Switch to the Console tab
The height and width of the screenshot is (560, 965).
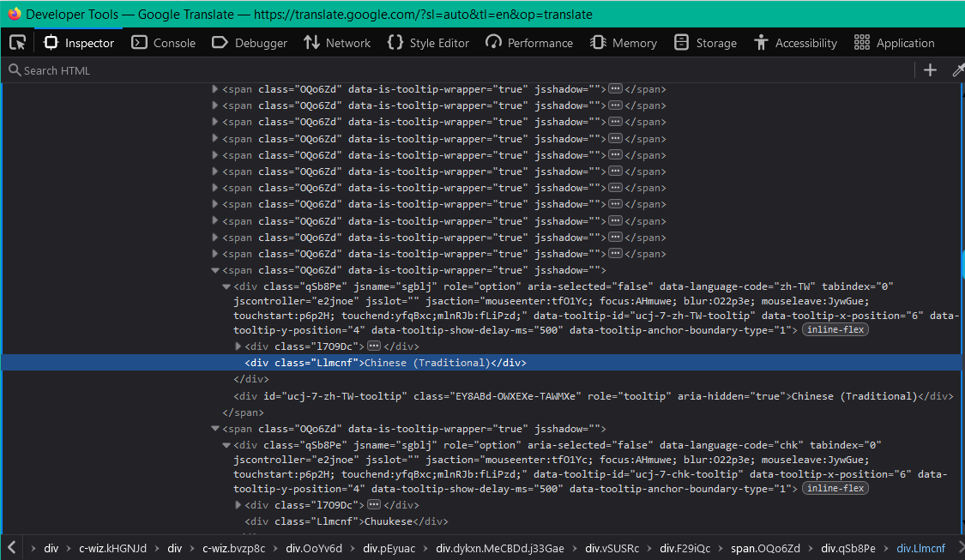(x=164, y=43)
